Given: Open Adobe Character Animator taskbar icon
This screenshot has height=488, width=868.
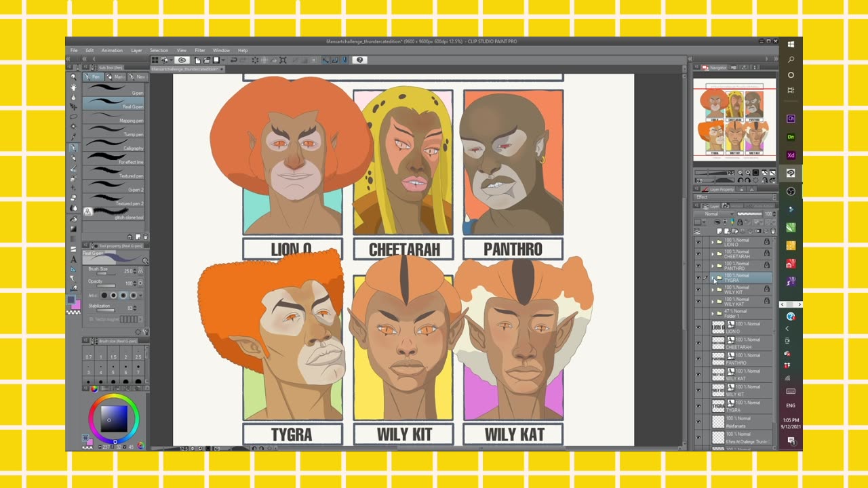Looking at the screenshot, I should click(x=791, y=119).
